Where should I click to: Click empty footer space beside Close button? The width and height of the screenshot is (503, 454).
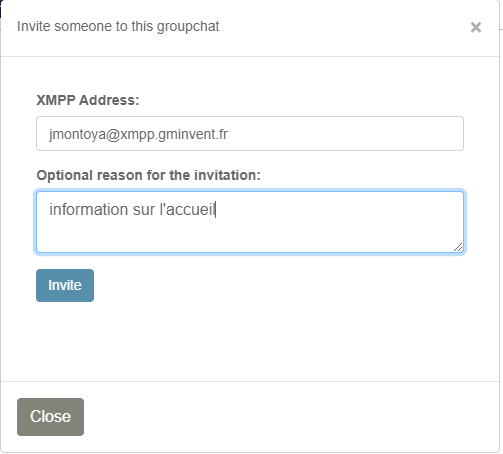tap(290, 417)
